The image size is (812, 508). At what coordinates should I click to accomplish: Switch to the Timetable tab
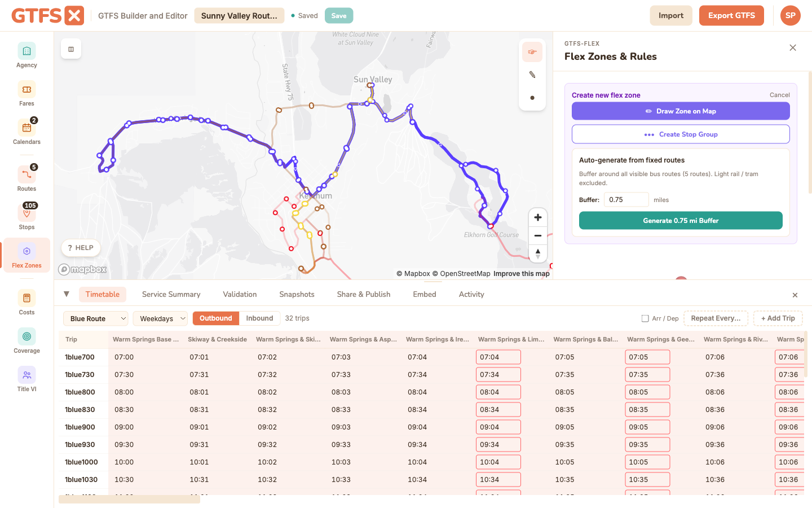tap(103, 294)
